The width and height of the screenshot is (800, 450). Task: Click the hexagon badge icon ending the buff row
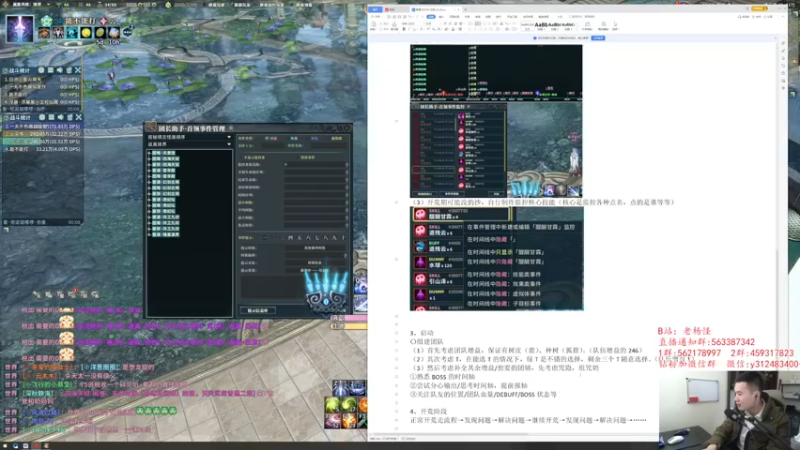coord(128,32)
